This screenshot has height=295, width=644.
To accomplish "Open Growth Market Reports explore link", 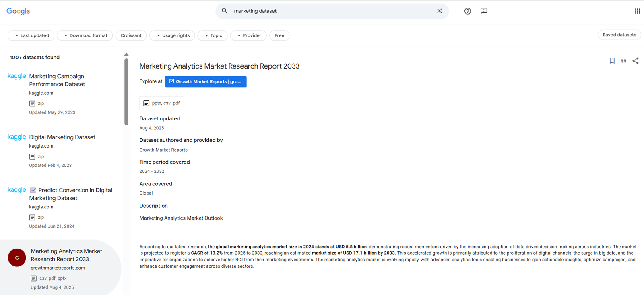I will [206, 81].
